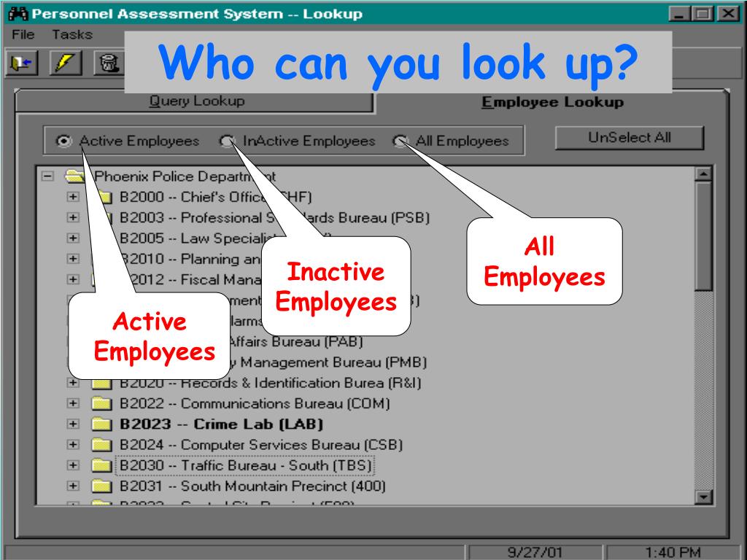Click the binoculars icon in the title bar
Screen dimensions: 747x560
point(18,13)
